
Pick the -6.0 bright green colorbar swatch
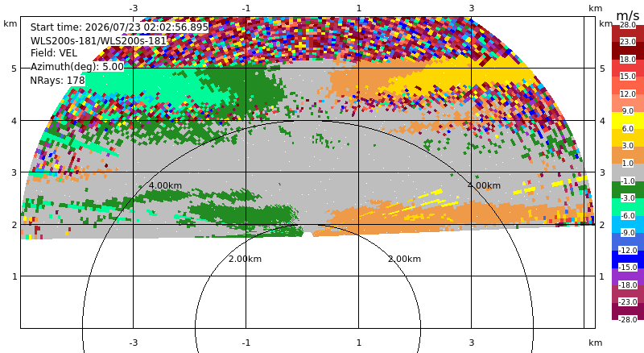pos(628,207)
